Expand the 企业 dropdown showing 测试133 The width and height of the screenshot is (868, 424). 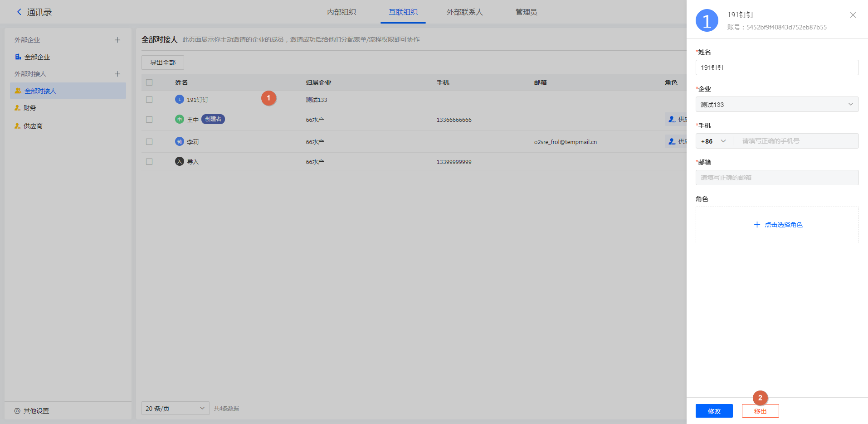(x=776, y=105)
